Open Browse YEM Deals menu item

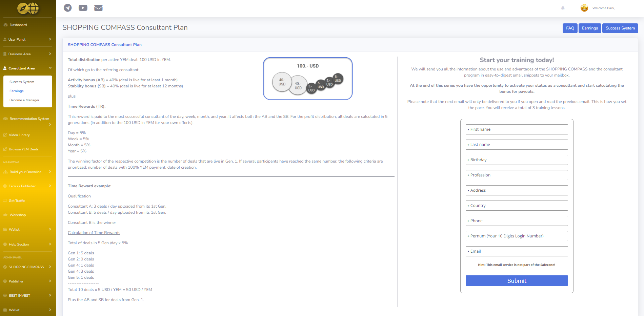(x=24, y=149)
